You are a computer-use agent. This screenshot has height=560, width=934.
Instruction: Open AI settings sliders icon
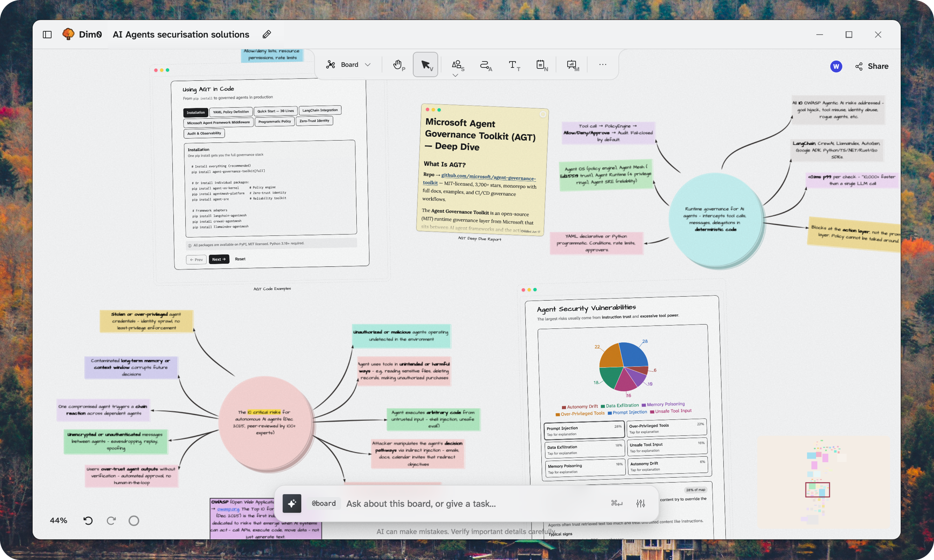click(641, 503)
